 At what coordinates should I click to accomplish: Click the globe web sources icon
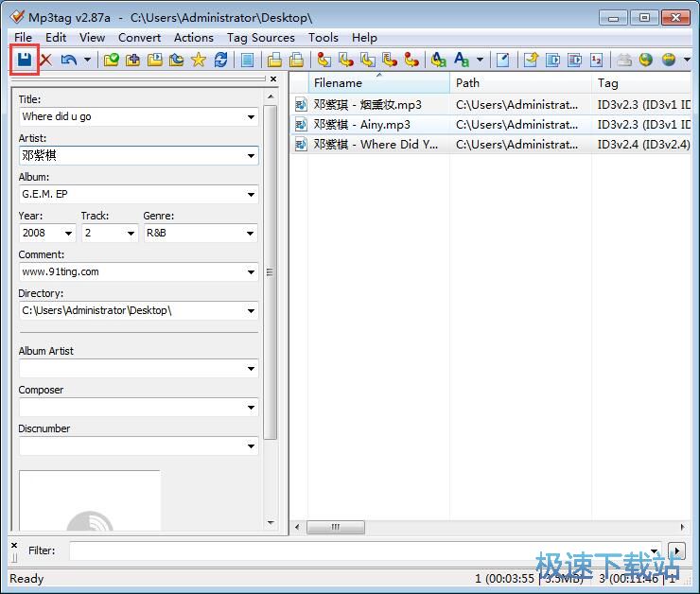click(645, 60)
